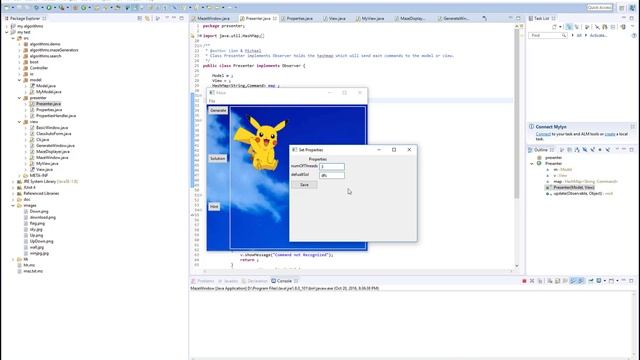
Task: Click the Quick Access field
Action: 600,7
